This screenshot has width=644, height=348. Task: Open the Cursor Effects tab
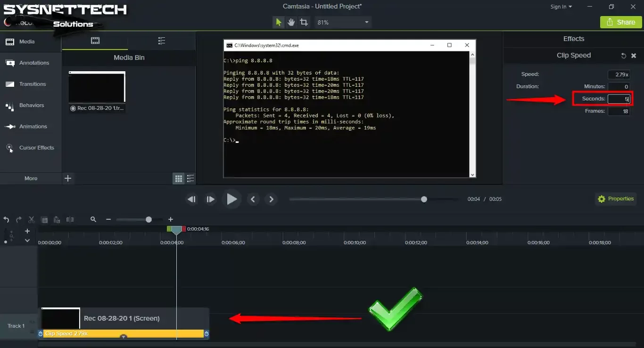31,148
